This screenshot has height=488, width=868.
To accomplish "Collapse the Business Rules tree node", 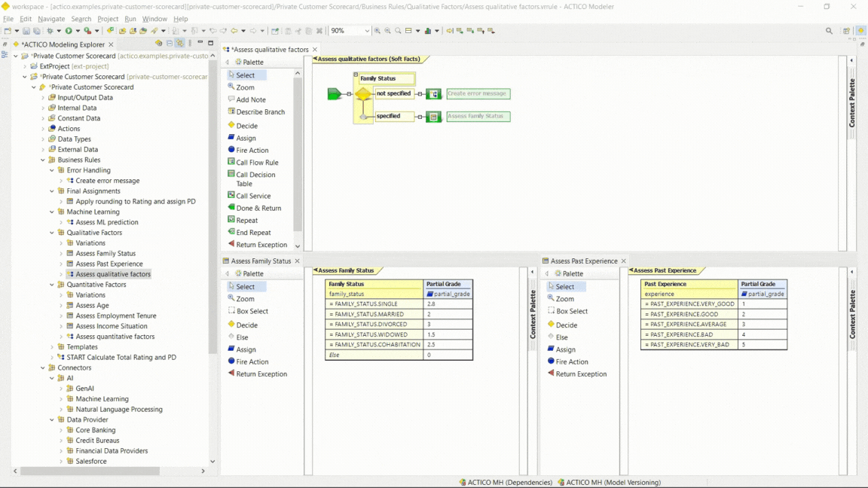I will (x=43, y=160).
